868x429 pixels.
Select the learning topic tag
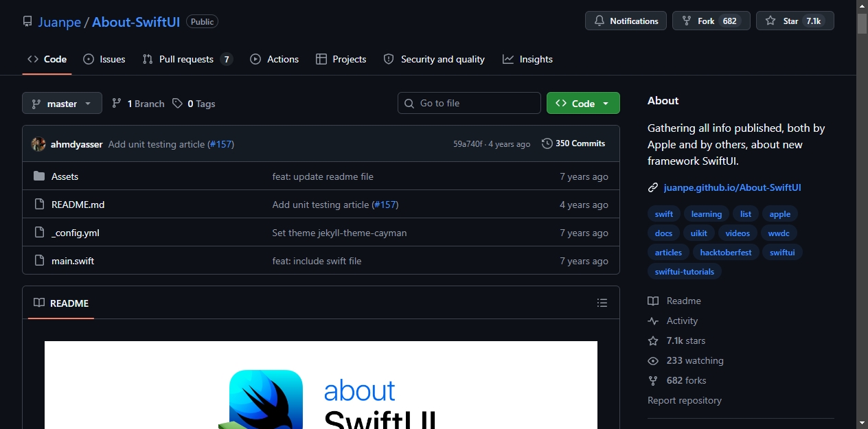pos(707,214)
